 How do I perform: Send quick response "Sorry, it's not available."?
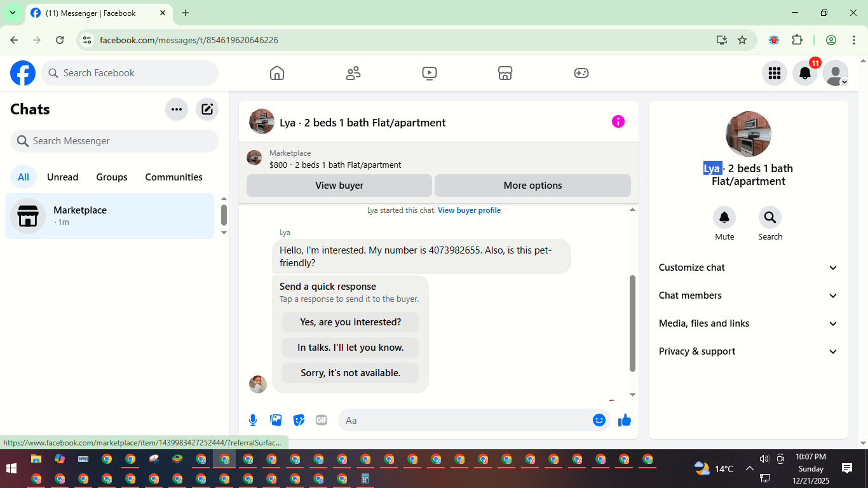(x=351, y=373)
